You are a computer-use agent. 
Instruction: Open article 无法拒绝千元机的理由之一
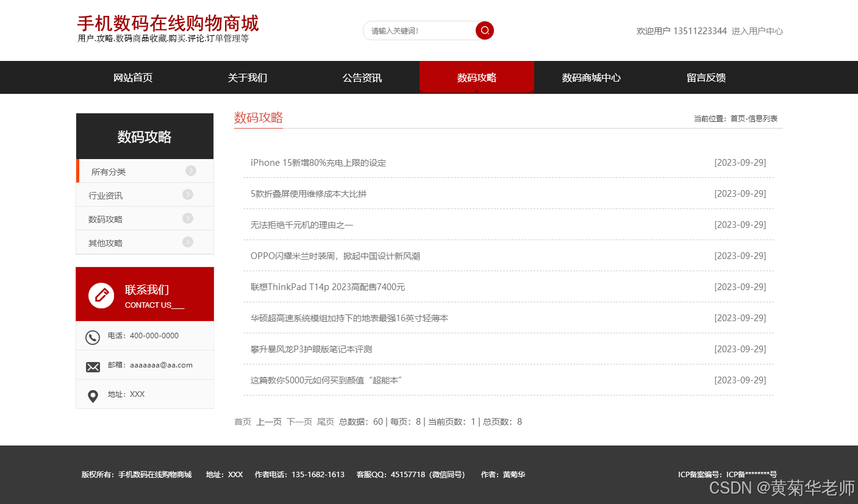pyautogui.click(x=302, y=225)
